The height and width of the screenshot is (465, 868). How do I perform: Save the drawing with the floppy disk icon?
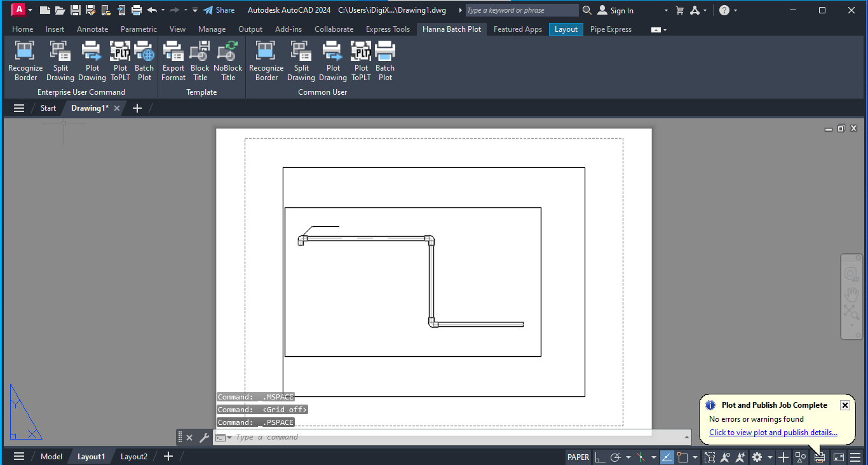click(75, 10)
